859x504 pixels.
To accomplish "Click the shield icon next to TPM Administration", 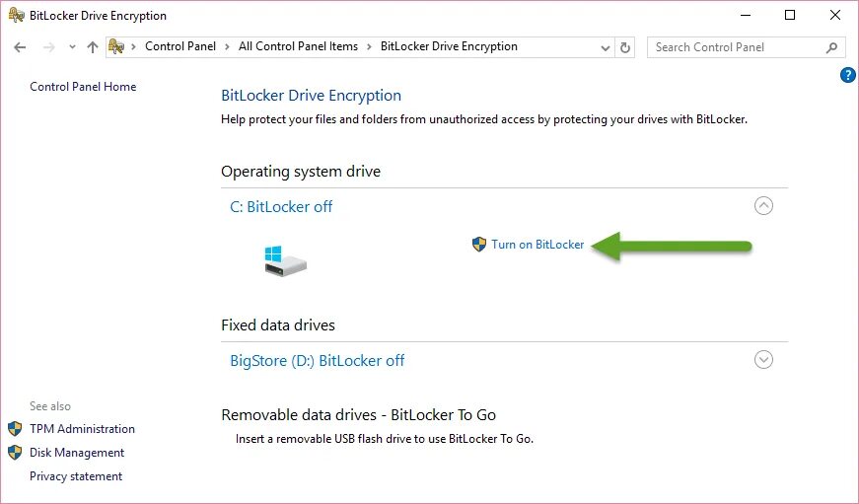I will [x=15, y=429].
